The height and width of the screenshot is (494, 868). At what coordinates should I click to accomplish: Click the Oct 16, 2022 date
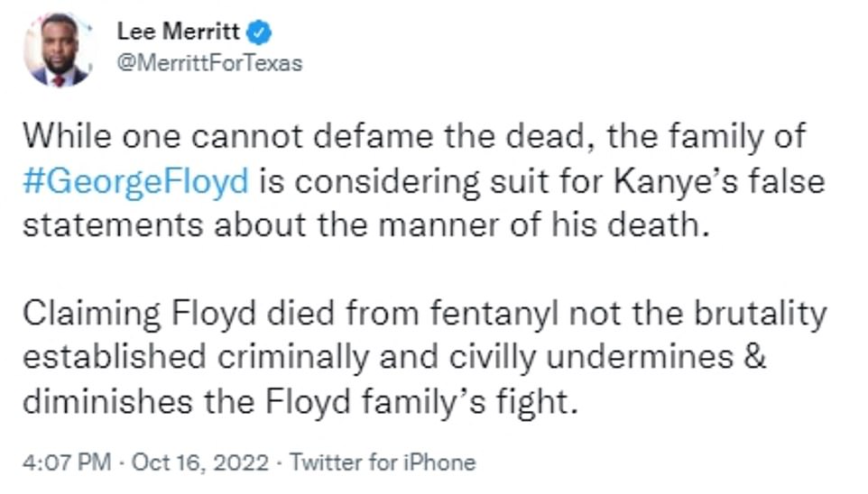click(x=199, y=463)
